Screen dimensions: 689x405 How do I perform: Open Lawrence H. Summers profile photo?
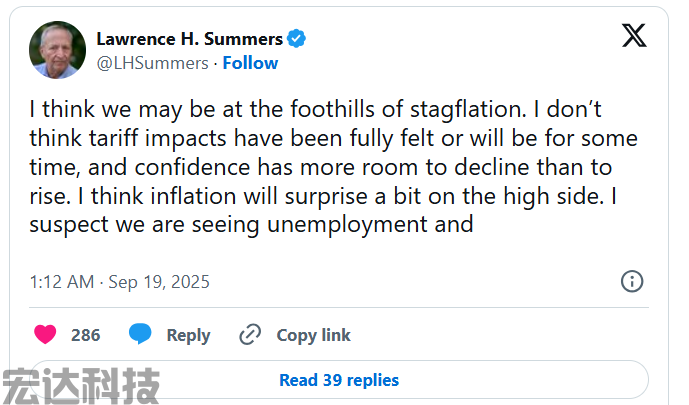[57, 50]
